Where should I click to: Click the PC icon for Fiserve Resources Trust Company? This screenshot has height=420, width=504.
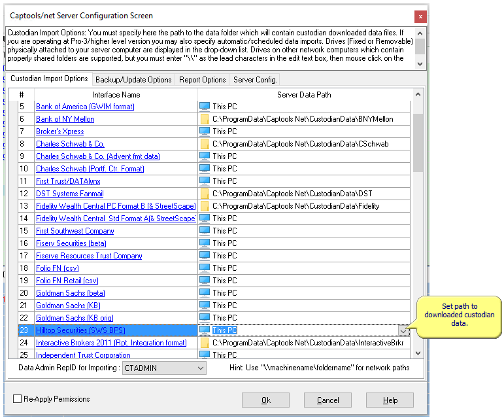tap(205, 256)
